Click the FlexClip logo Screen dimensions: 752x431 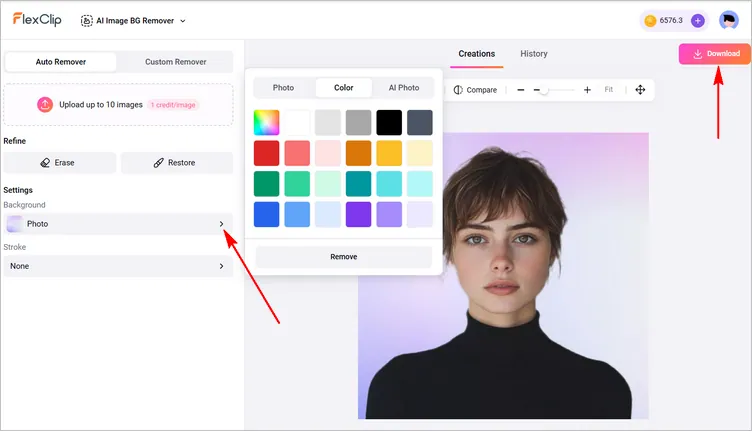point(37,20)
